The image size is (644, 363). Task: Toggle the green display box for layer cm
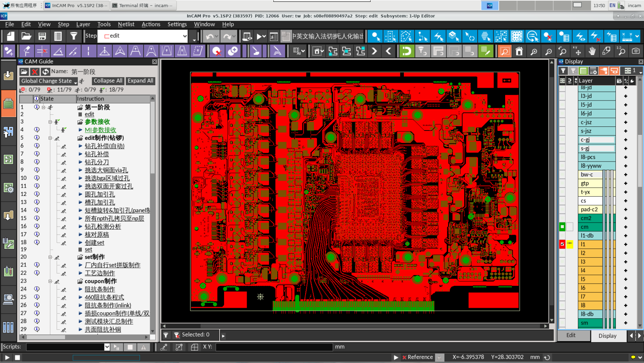pos(562,227)
